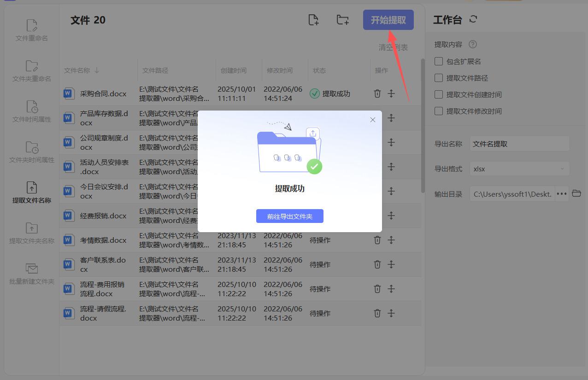Open the 提取文件夹名称 sidebar tool
The image size is (588, 380).
tap(31, 234)
